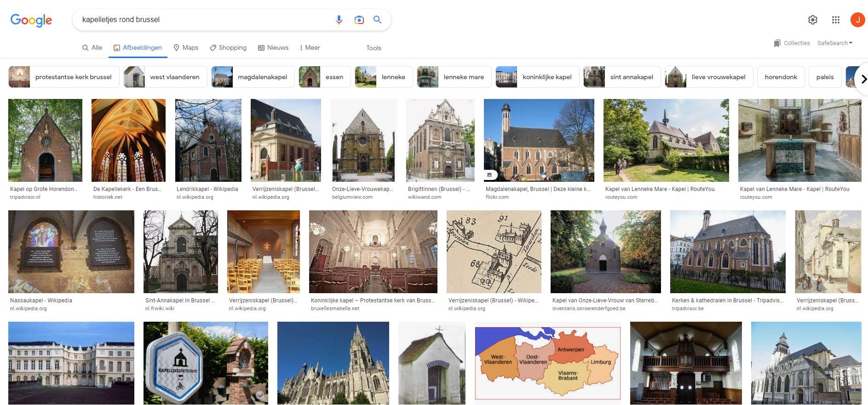Click the voice search microphone icon

tap(339, 20)
